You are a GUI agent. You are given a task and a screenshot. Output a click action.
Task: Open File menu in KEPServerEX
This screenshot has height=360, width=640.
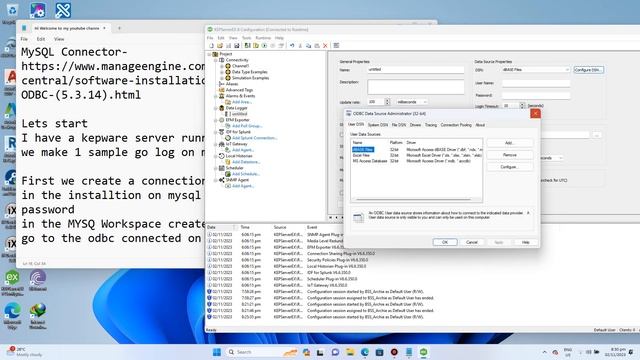(x=210, y=38)
